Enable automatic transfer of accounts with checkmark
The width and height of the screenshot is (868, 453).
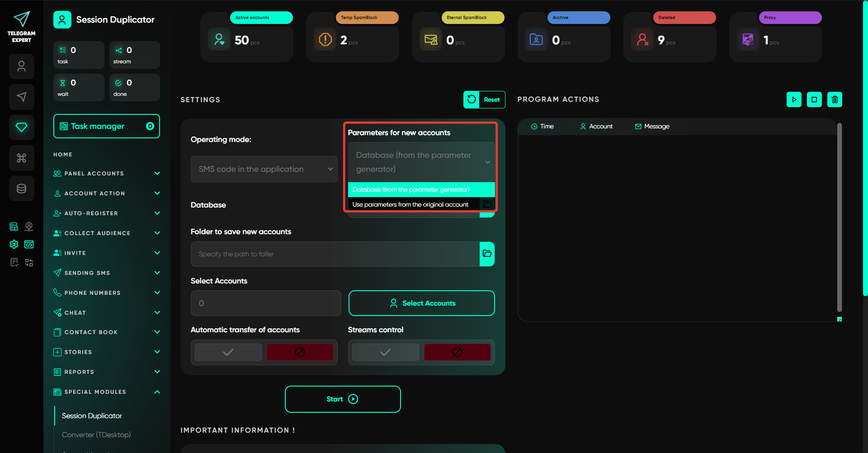pos(228,352)
